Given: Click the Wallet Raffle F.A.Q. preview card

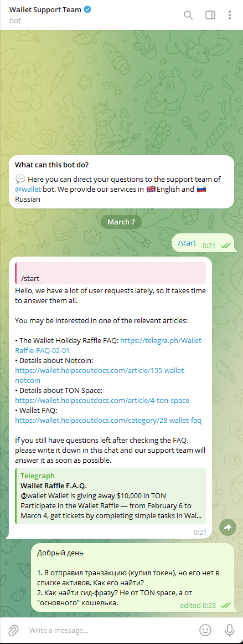Looking at the screenshot, I should tap(110, 495).
